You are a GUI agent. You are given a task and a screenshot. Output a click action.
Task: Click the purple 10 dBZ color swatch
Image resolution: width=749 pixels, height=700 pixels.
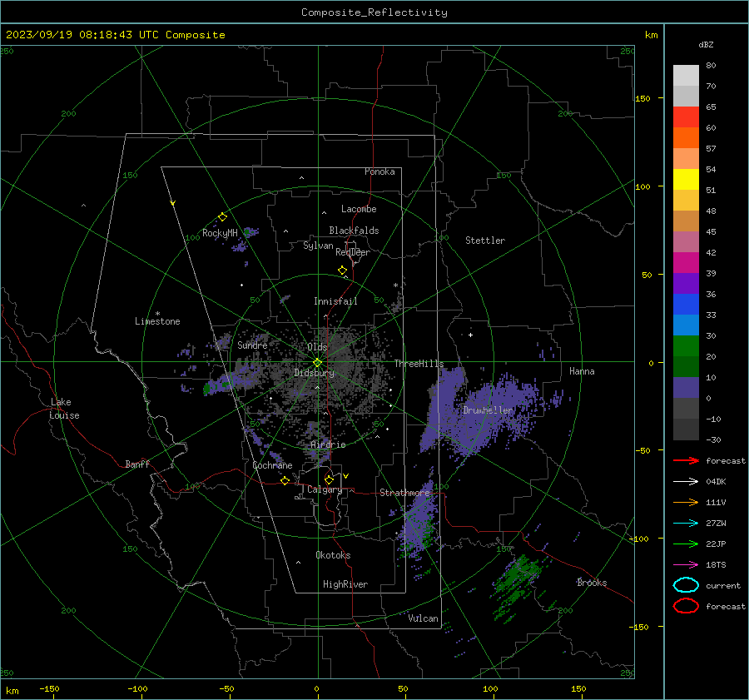tap(686, 388)
